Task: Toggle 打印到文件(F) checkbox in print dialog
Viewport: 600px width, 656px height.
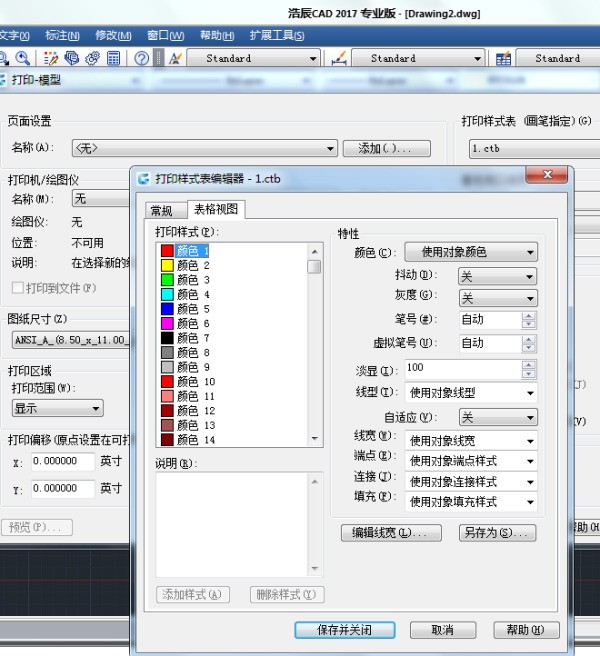Action: point(18,288)
